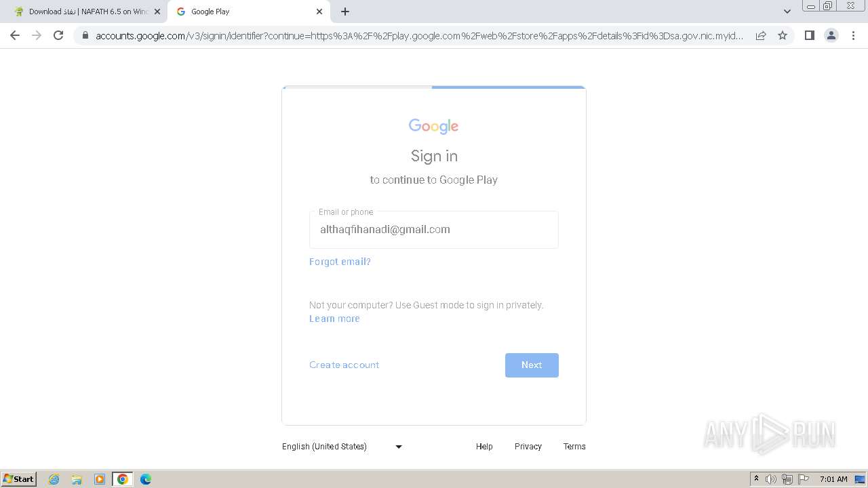
Task: Click the Next button
Action: click(532, 365)
